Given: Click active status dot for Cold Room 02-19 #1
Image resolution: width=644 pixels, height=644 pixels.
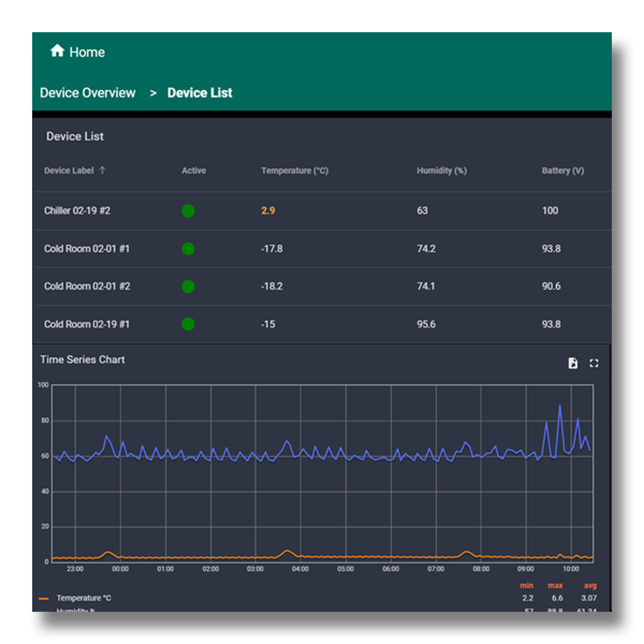Looking at the screenshot, I should tap(188, 324).
